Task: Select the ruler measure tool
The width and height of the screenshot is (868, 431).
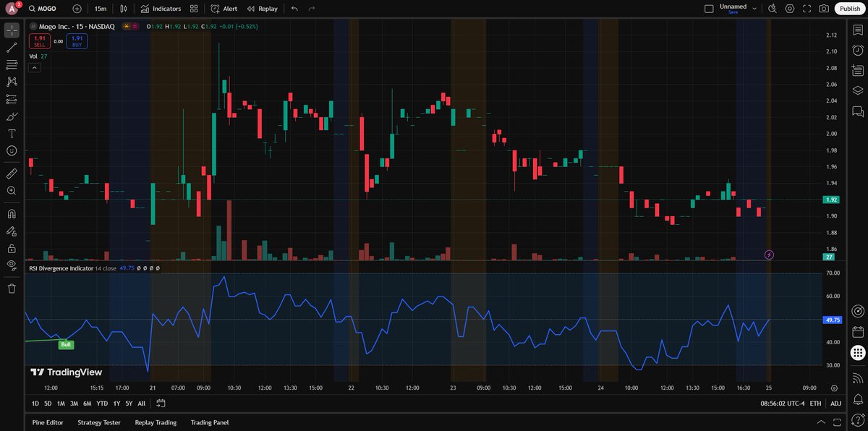Action: 12,174
